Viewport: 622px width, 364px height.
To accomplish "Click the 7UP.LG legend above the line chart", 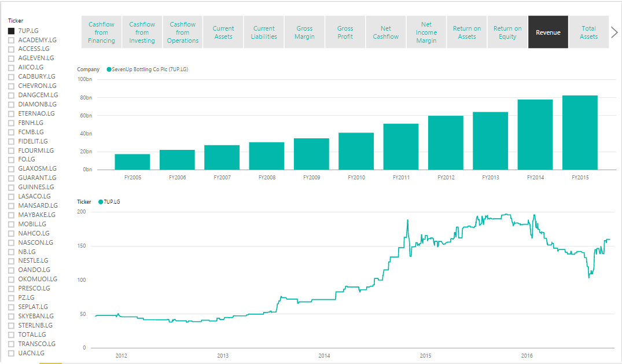I will (109, 201).
